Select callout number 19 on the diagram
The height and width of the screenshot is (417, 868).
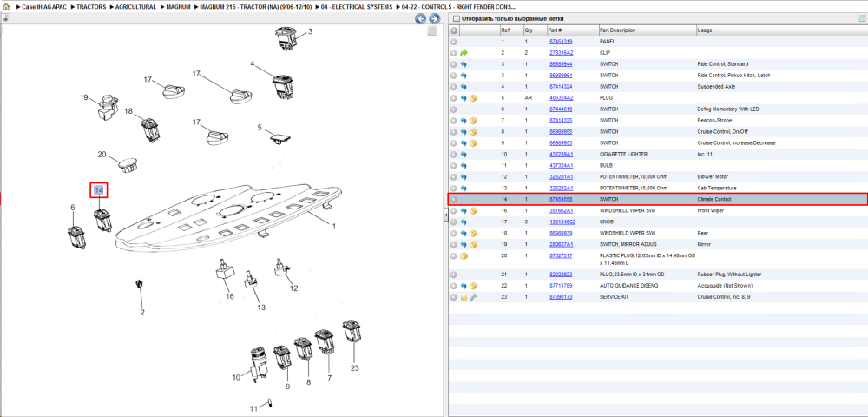pyautogui.click(x=84, y=97)
